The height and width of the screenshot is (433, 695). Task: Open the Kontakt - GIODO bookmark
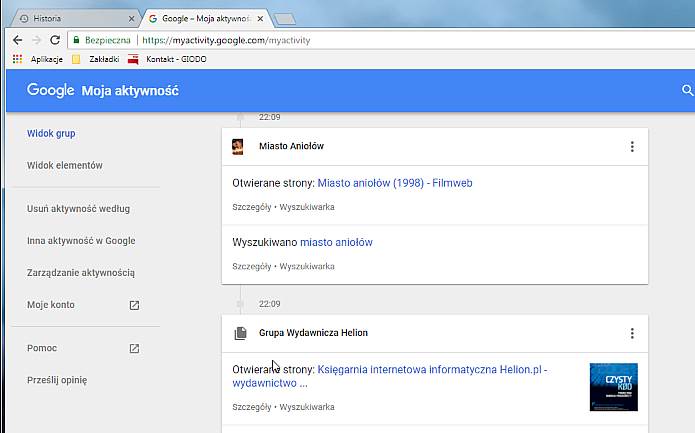(167, 59)
